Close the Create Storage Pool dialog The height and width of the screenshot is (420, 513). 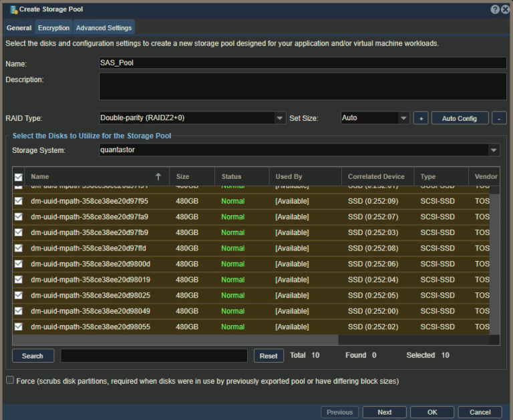click(x=505, y=9)
